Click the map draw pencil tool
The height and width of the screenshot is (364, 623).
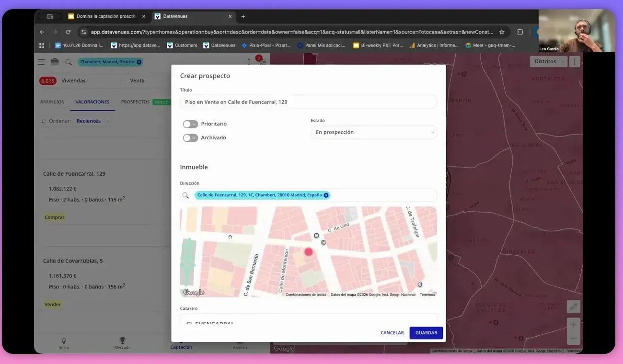click(x=573, y=307)
